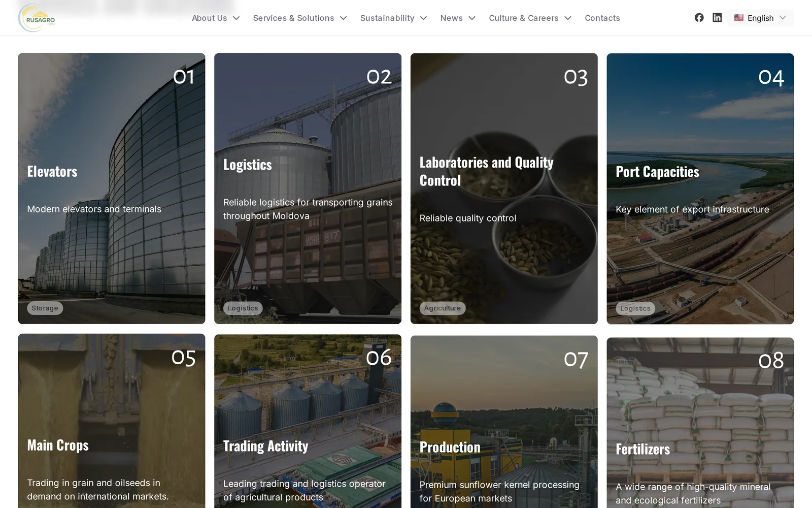
Task: Open the Culture & Careers menu
Action: click(x=530, y=18)
